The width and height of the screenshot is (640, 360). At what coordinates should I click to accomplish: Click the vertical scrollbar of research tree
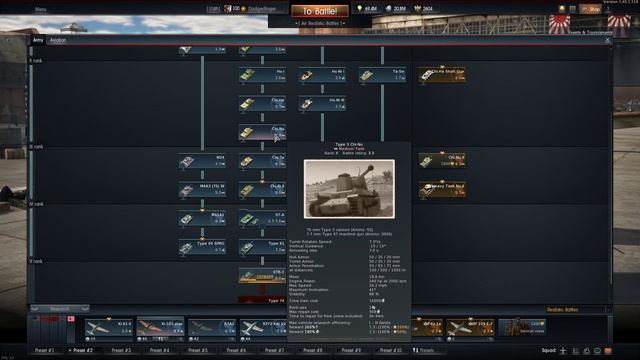(611, 165)
